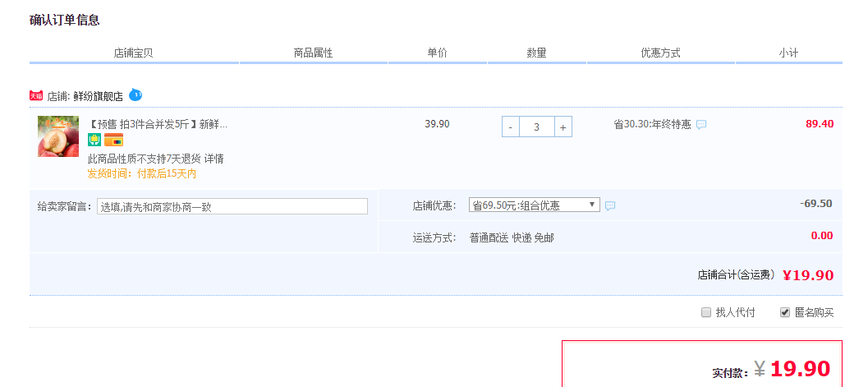The width and height of the screenshot is (868, 387).
Task: Click the quantity field showing 3
Action: (x=537, y=127)
